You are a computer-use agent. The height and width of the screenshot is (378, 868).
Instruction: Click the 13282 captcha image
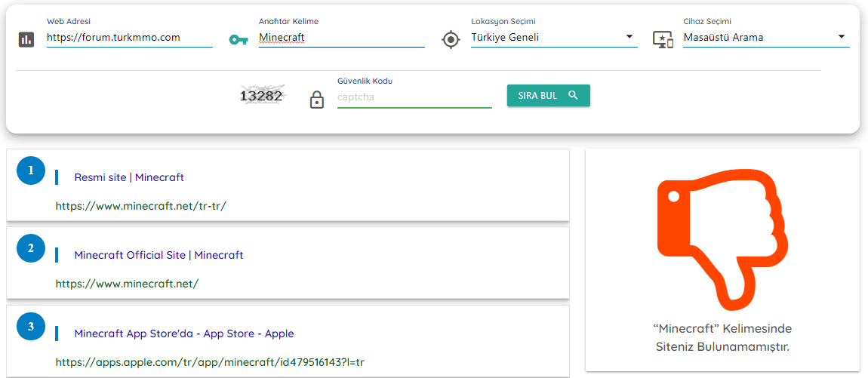(x=262, y=96)
